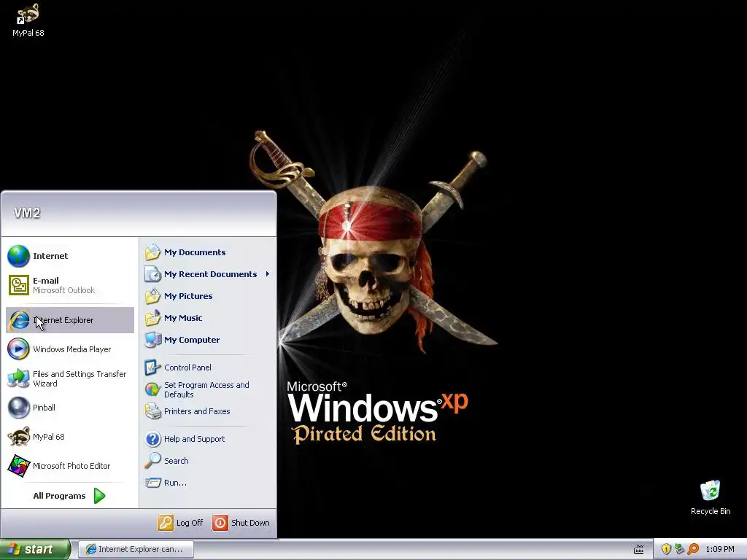This screenshot has width=747, height=560.
Task: Click Help and Support question mark icon
Action: coord(153,438)
